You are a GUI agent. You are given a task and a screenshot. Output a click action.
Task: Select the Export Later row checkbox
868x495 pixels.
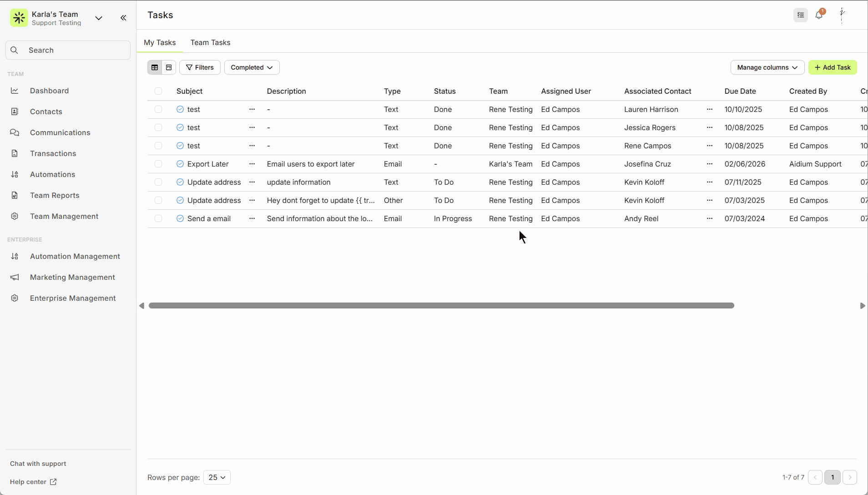pos(158,164)
